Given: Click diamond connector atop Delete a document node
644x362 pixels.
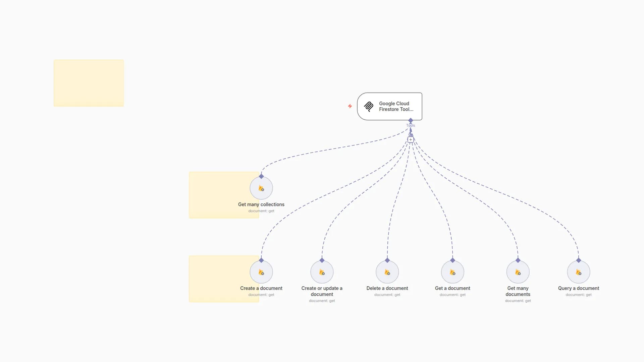Looking at the screenshot, I should point(387,260).
